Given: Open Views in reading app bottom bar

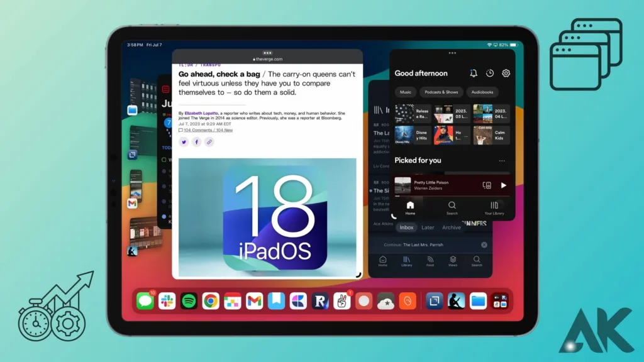Looking at the screenshot, I should tap(453, 261).
